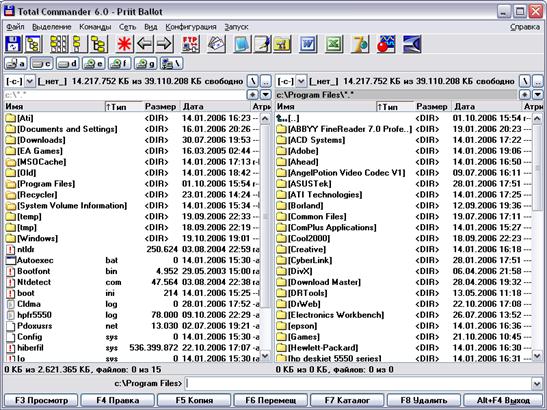Open network neighborhood backslash drive button
Screen dimensions: 547x410
(172, 64)
